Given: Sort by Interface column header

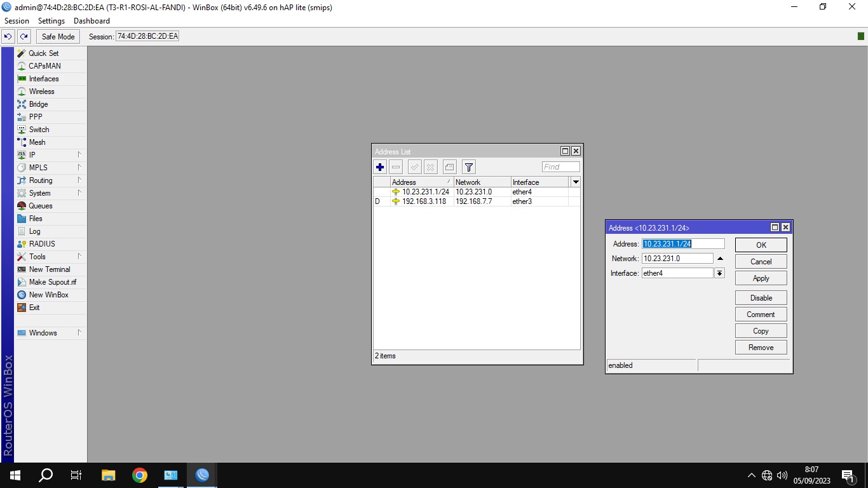Looking at the screenshot, I should tap(539, 182).
